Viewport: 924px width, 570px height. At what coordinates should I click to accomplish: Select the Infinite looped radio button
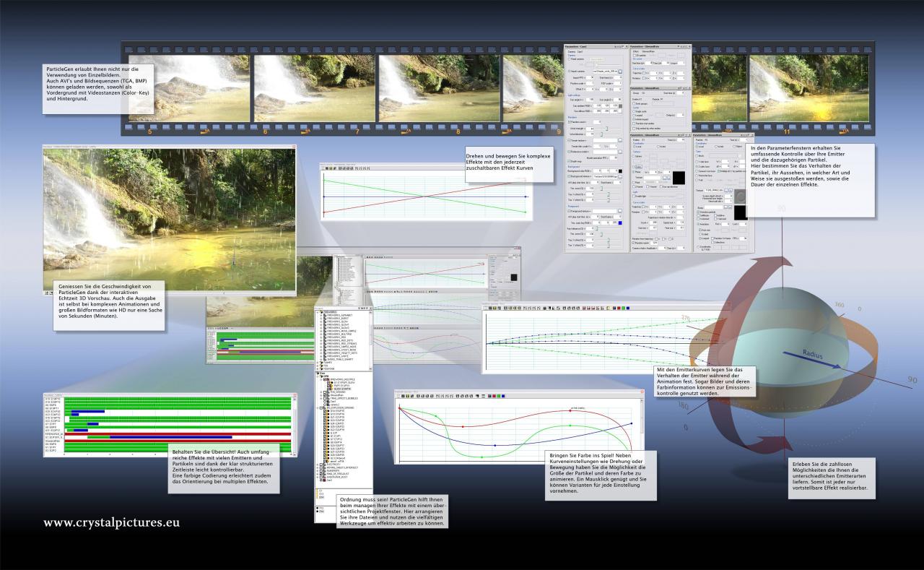(x=634, y=119)
